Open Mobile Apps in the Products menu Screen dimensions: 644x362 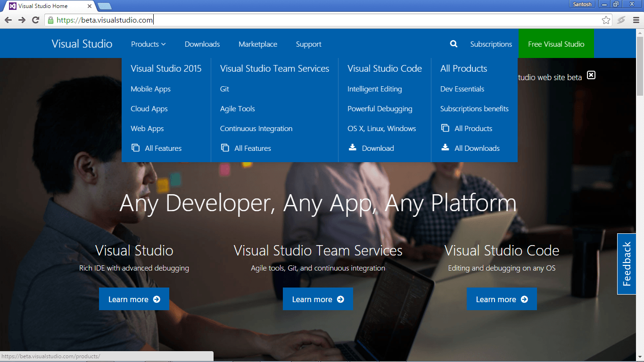coord(151,89)
